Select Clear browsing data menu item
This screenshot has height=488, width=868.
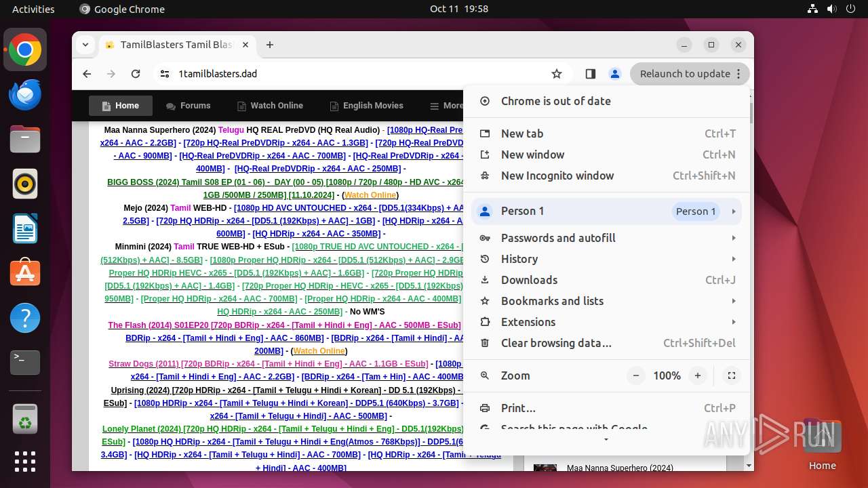pyautogui.click(x=606, y=343)
